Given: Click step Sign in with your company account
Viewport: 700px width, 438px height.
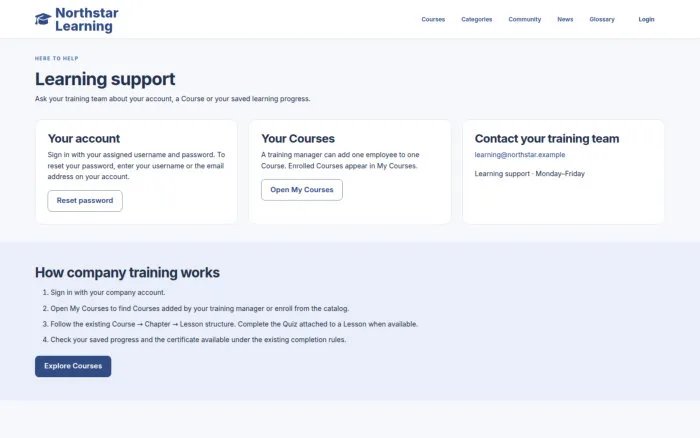Looking at the screenshot, I should (x=108, y=292).
